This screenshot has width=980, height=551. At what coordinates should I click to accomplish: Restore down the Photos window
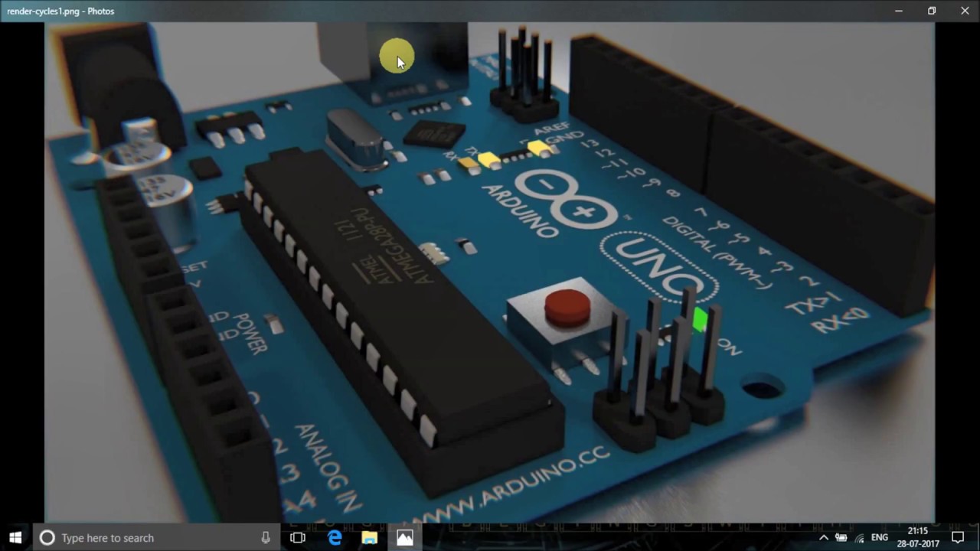[x=932, y=11]
